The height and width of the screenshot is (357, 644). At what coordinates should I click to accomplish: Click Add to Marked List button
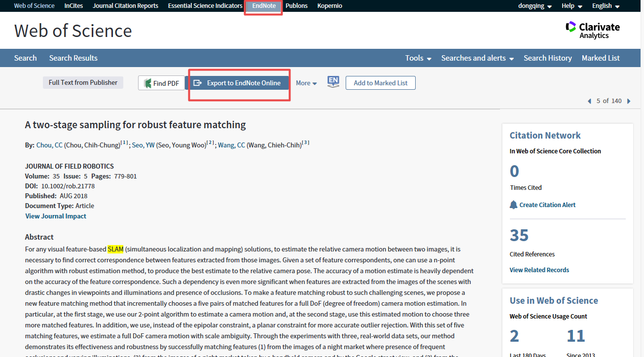pos(381,83)
